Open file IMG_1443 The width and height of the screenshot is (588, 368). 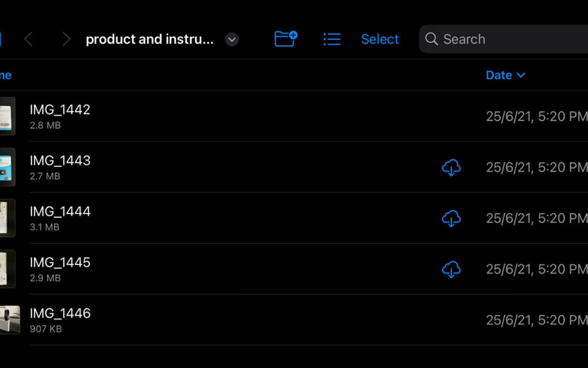point(60,161)
